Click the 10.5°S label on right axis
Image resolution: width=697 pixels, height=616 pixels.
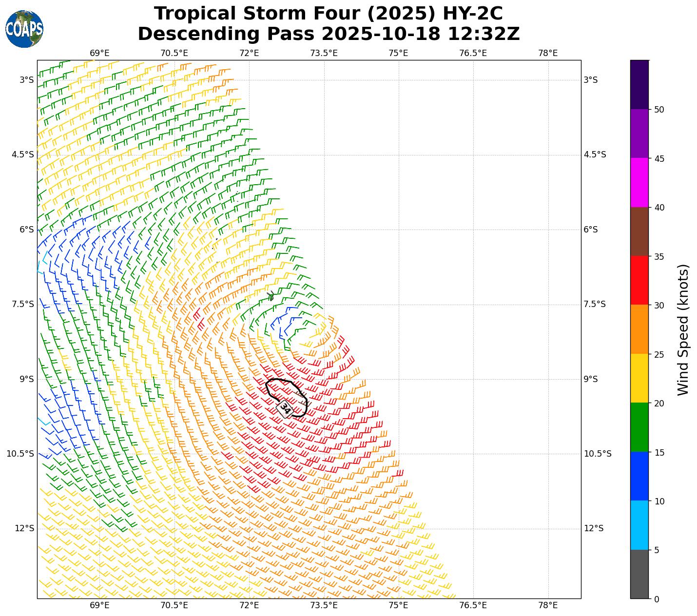coord(597,454)
